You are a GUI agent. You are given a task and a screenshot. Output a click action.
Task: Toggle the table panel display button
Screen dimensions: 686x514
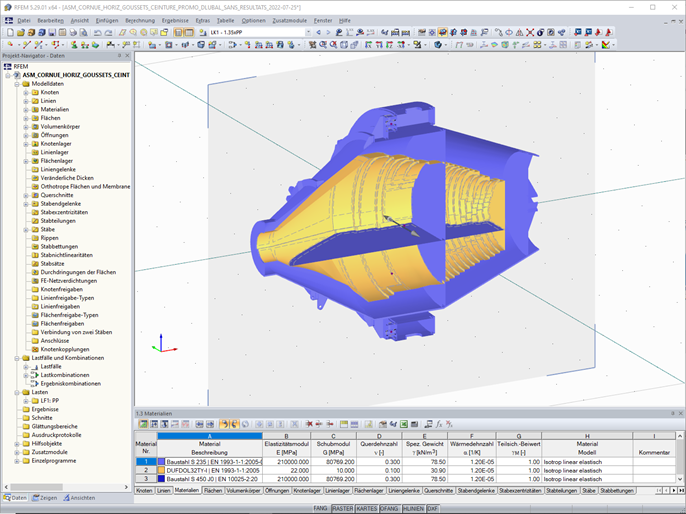(189, 32)
